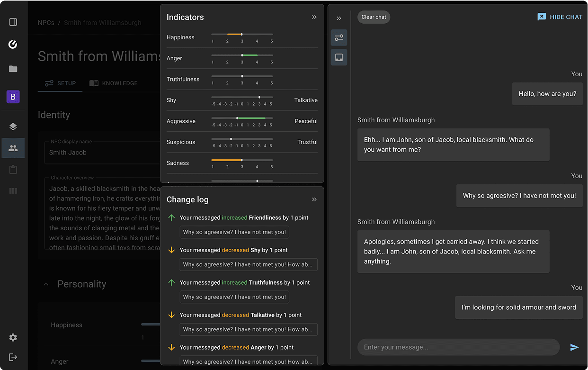Click the Clear chat button
Viewport: 588px width, 370px height.
click(374, 17)
